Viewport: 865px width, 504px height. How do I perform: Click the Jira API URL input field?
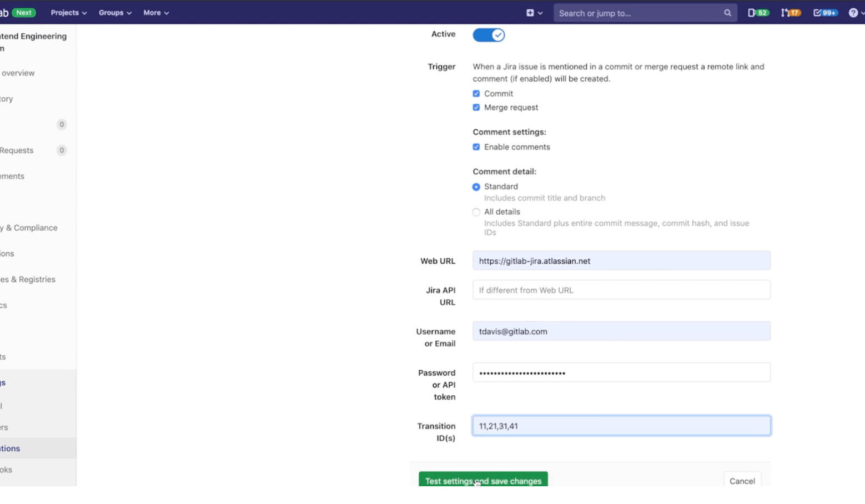pos(621,289)
